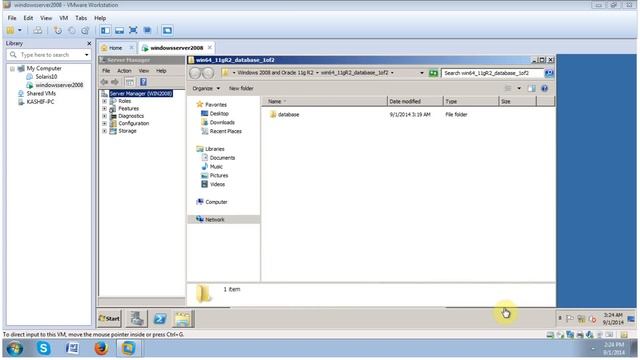Screen dimensions: 640x360
Task: Toggle the Explorer preview pane icon
Action: [x=531, y=88]
